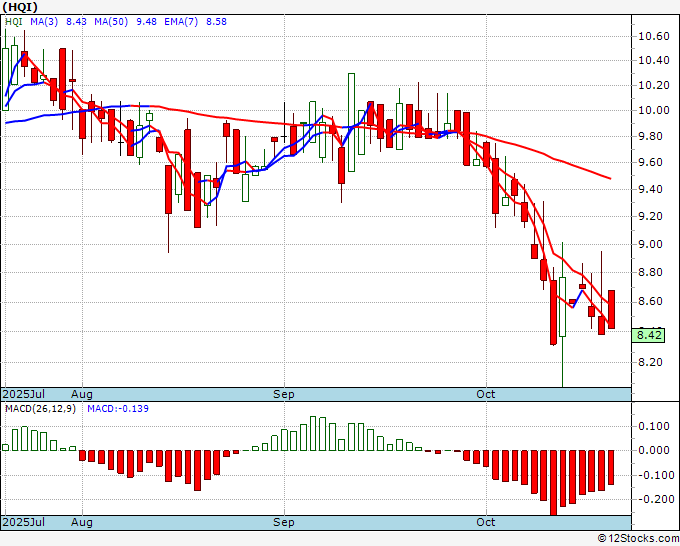Click Oct on the MACD panel axis
Viewport: 680px width, 546px height.
tap(485, 522)
